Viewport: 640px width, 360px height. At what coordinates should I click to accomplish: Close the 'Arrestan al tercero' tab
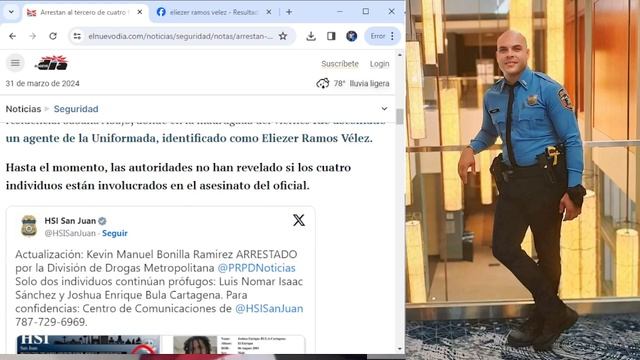[140, 12]
